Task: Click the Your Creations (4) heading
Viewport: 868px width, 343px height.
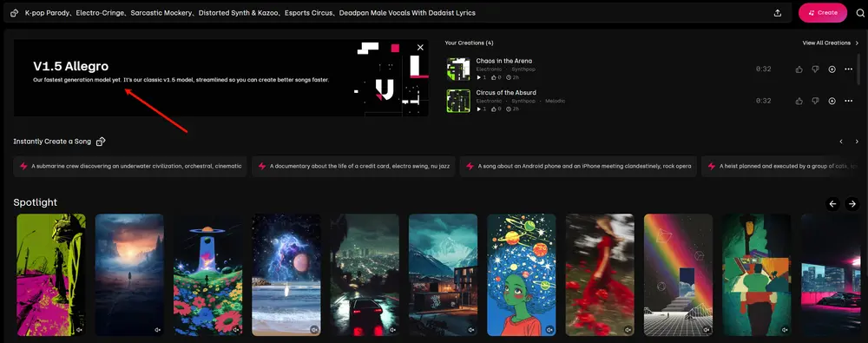Action: click(x=469, y=43)
